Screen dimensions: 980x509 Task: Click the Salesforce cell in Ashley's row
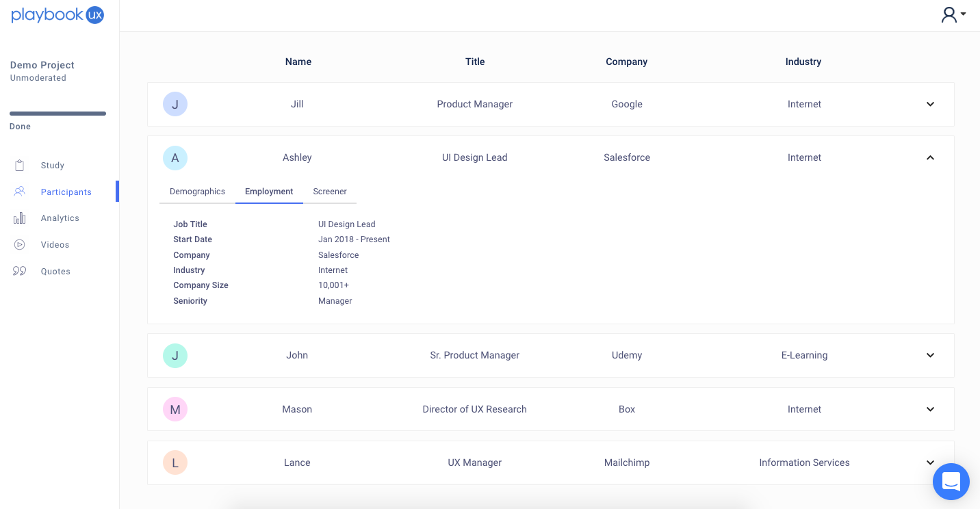pyautogui.click(x=627, y=157)
